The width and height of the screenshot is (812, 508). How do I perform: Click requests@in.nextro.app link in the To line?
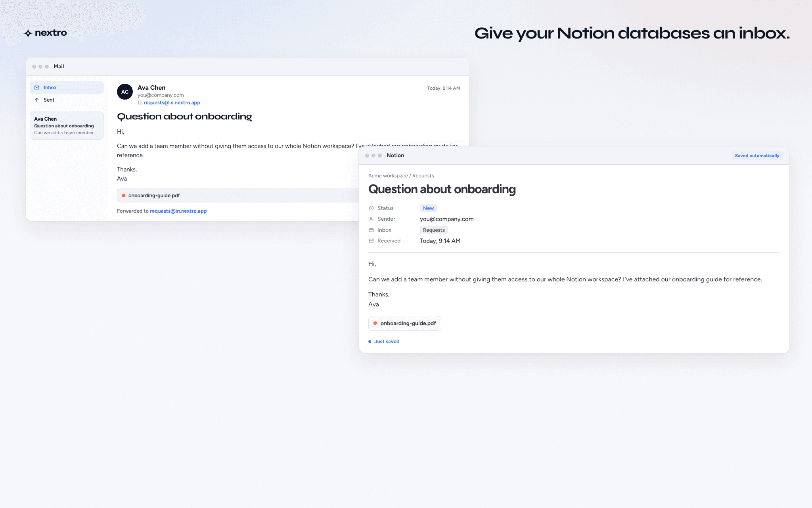(x=172, y=103)
